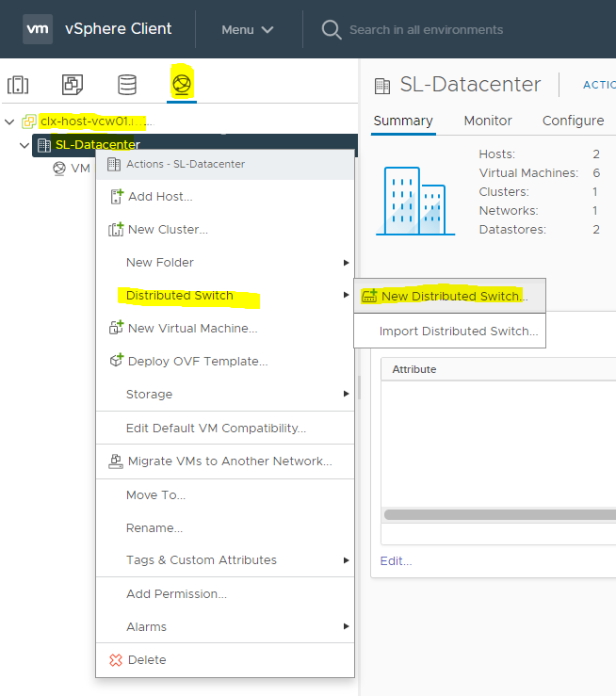Click the Deploy OVF Template icon
The width and height of the screenshot is (616, 696).
point(116,361)
